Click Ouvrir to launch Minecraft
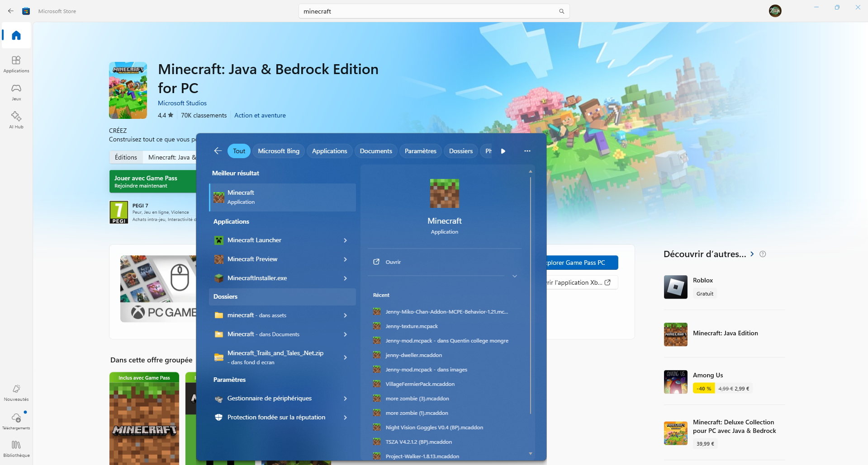This screenshot has width=868, height=465. click(393, 262)
